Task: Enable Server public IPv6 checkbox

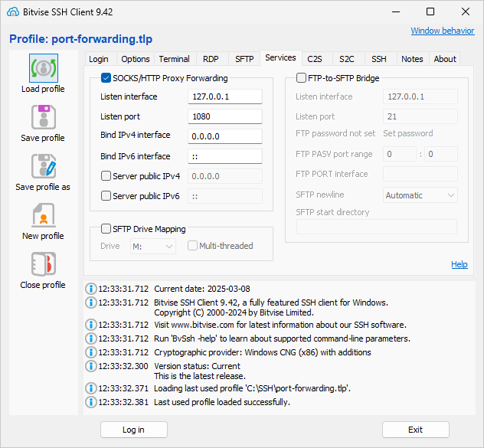Action: click(106, 196)
